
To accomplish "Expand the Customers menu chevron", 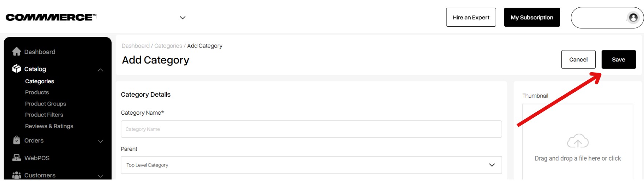I will pyautogui.click(x=100, y=176).
